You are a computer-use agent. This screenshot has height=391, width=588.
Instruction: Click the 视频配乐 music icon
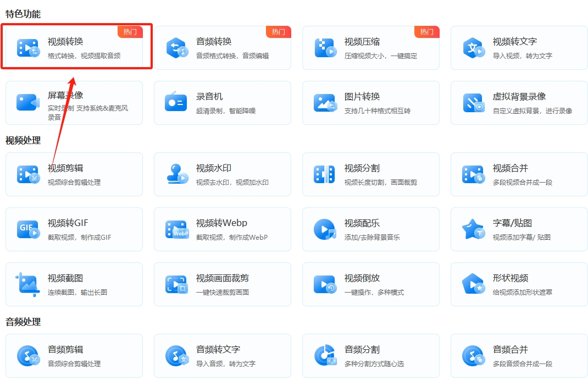[325, 229]
